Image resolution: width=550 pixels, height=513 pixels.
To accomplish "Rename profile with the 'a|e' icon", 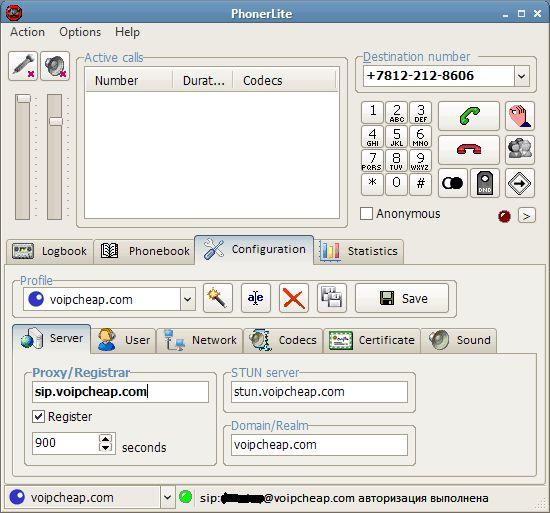I will [x=256, y=298].
